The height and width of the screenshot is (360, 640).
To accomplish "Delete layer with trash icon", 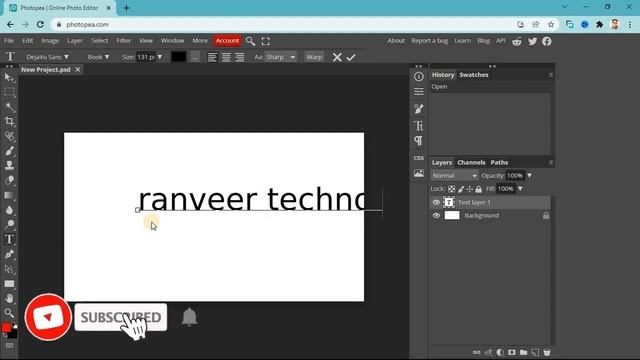I will (547, 352).
